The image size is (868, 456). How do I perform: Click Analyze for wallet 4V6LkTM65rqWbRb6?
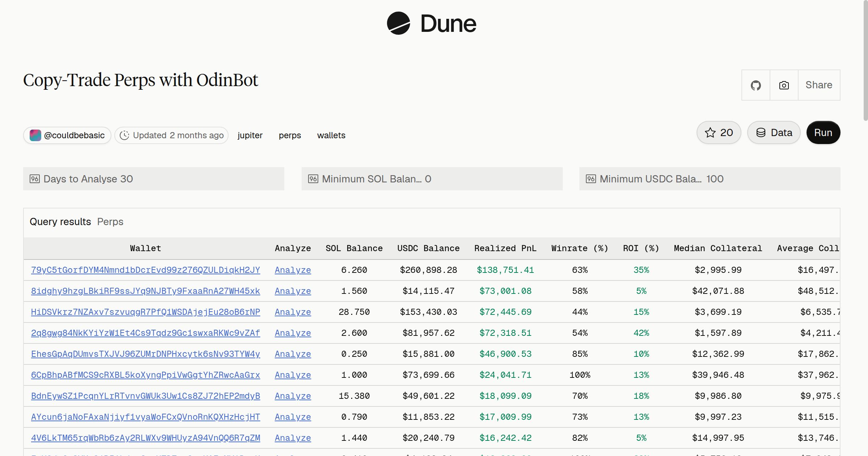pyautogui.click(x=293, y=438)
